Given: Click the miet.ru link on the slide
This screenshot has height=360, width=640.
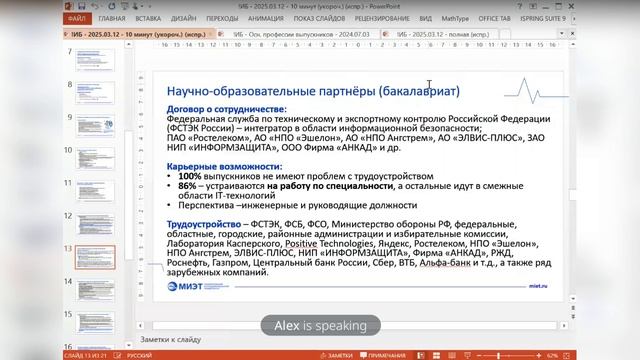Looking at the screenshot, I should point(538,286).
